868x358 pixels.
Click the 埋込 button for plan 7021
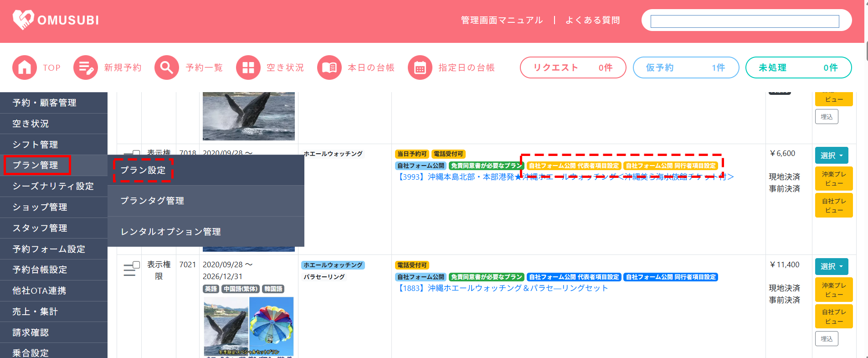pos(826,339)
